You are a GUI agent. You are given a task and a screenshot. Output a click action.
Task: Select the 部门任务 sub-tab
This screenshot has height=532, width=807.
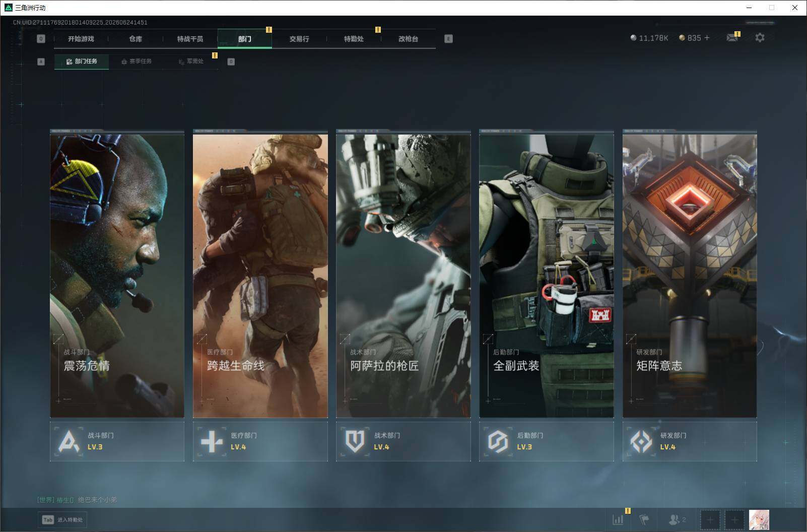click(82, 61)
